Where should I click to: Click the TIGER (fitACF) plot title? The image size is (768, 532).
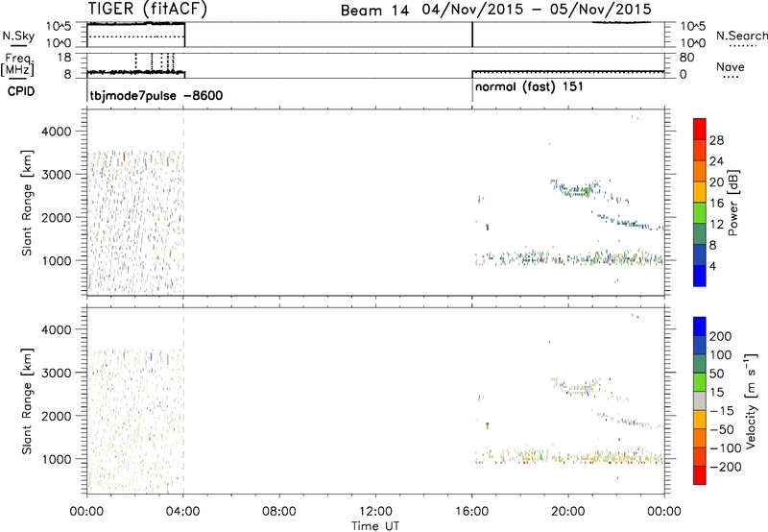pos(148,10)
